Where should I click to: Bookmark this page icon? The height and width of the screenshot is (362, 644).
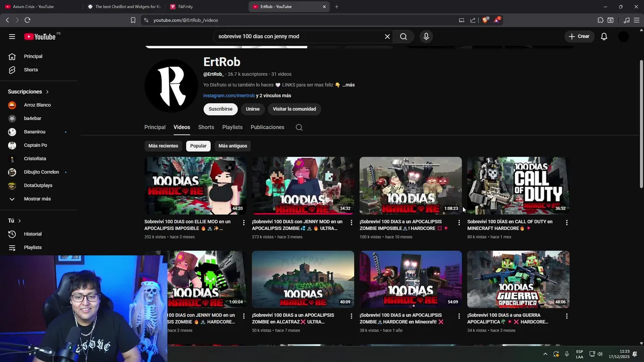133,20
